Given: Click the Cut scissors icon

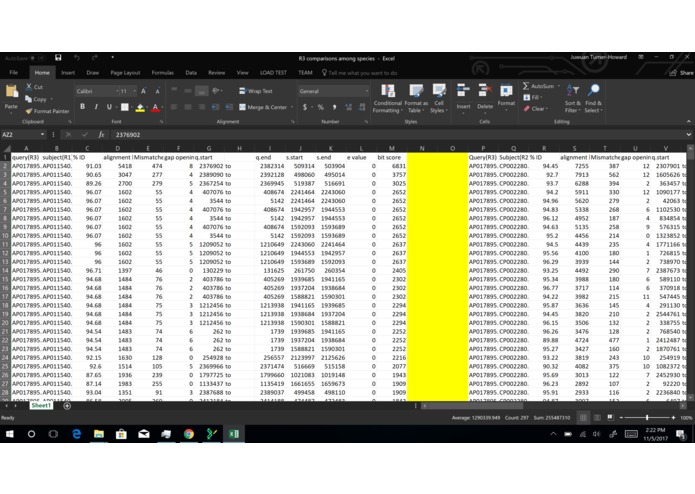Looking at the screenshot, I should [x=28, y=87].
